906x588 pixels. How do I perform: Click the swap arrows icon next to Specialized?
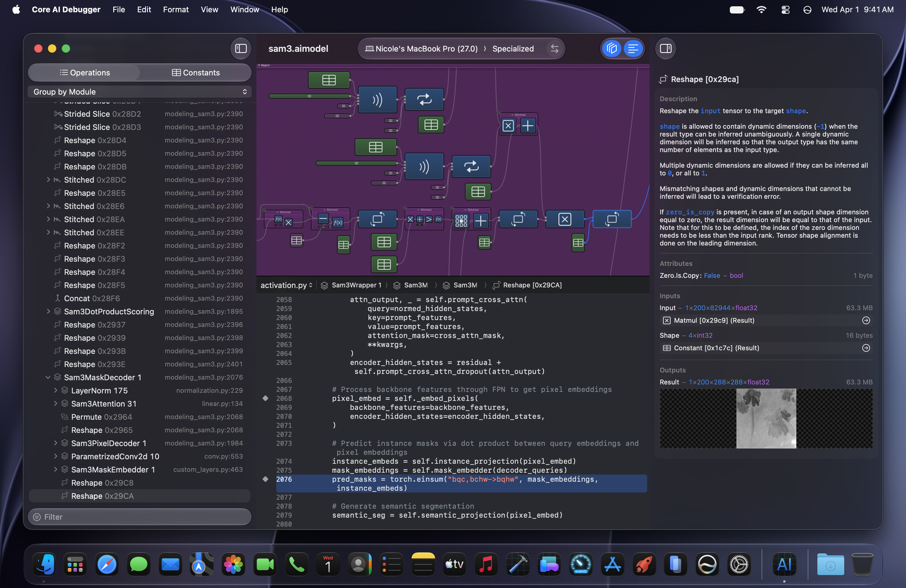(x=554, y=48)
